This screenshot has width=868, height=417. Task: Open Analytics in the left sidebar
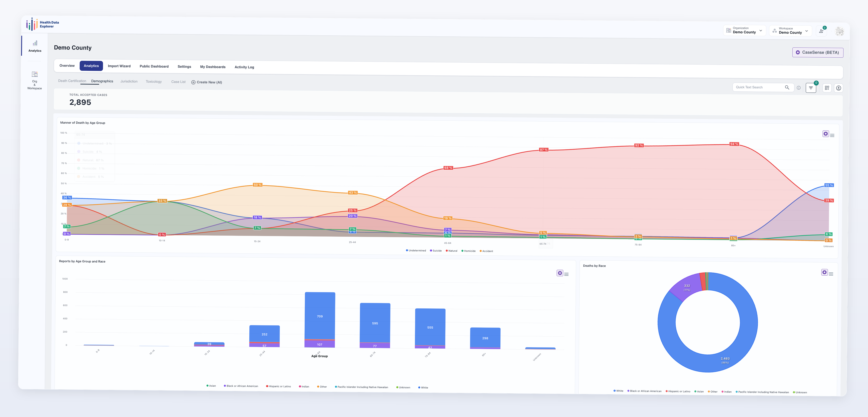(x=35, y=46)
